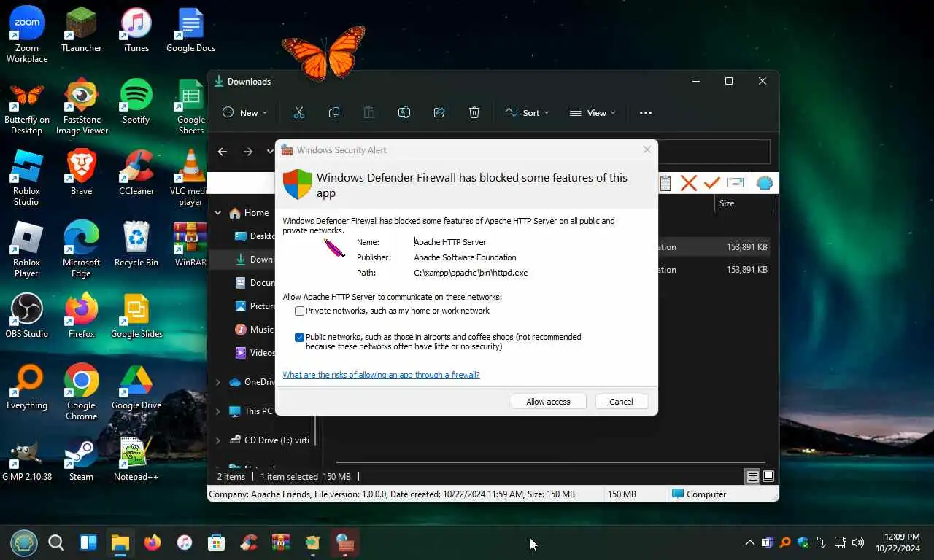Open the Sort dropdown menu
934x560 pixels.
(x=527, y=112)
